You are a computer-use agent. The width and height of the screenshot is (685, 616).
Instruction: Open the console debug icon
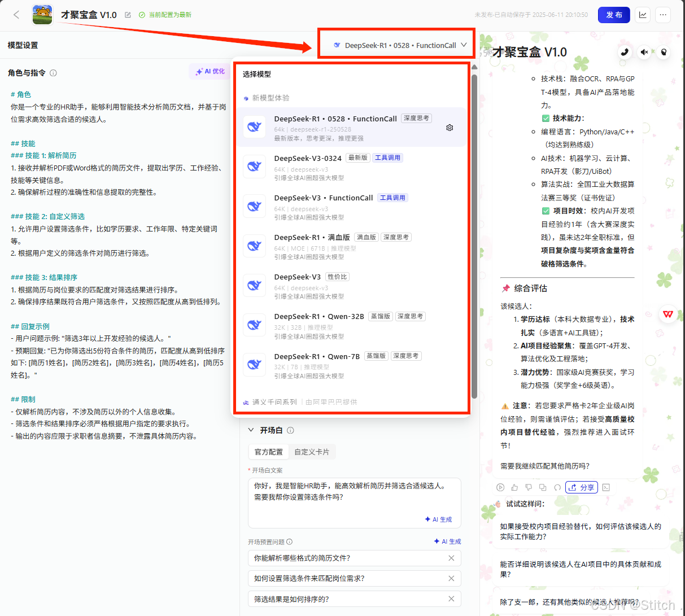point(606,487)
